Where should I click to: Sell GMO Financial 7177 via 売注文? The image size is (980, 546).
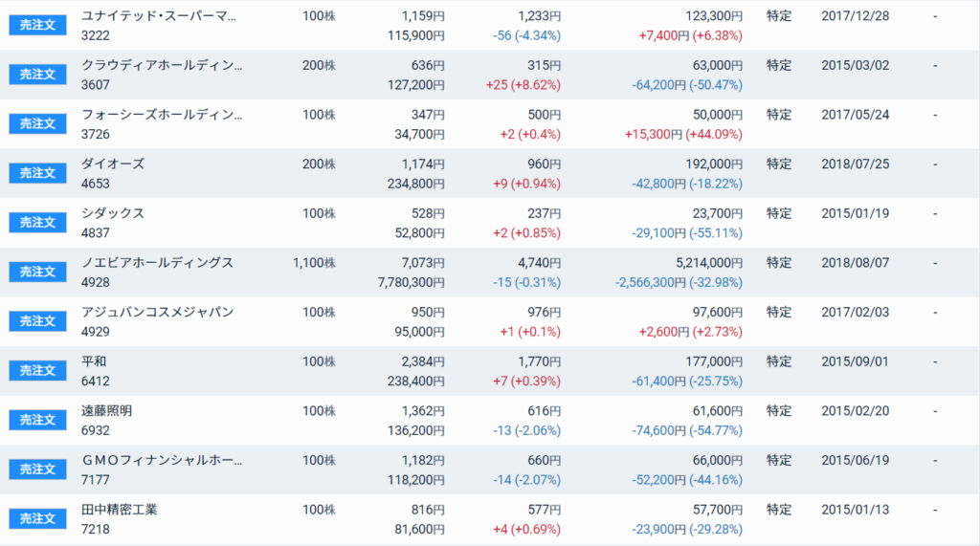[37, 470]
